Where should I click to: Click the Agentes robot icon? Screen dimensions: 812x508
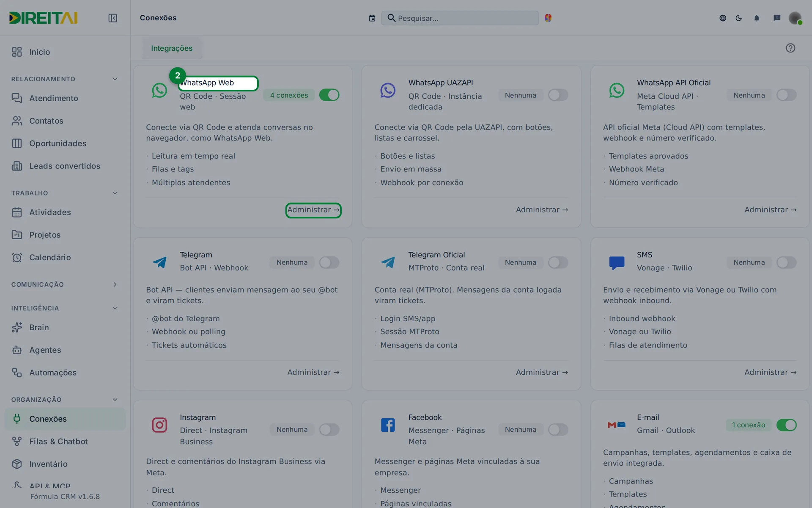(x=17, y=350)
